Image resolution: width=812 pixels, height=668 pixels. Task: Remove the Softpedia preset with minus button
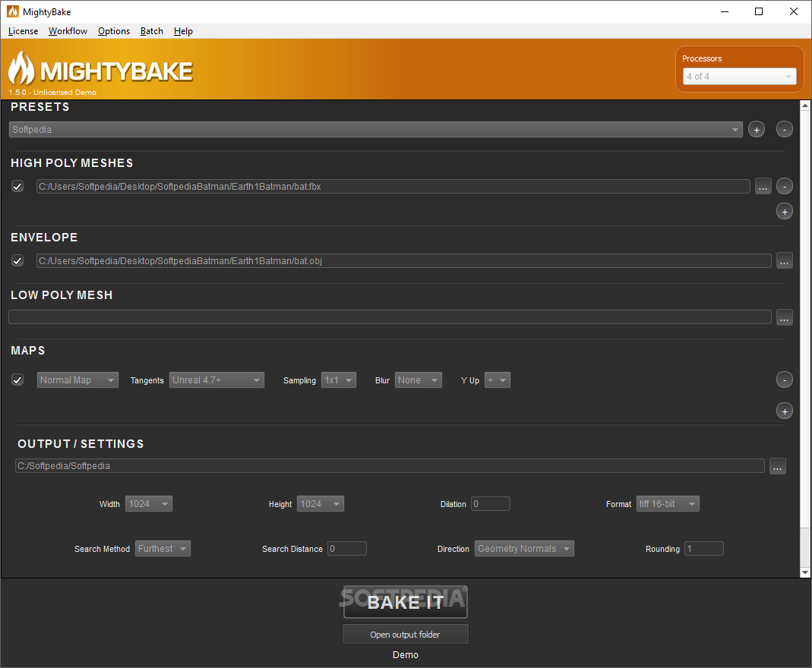[784, 129]
